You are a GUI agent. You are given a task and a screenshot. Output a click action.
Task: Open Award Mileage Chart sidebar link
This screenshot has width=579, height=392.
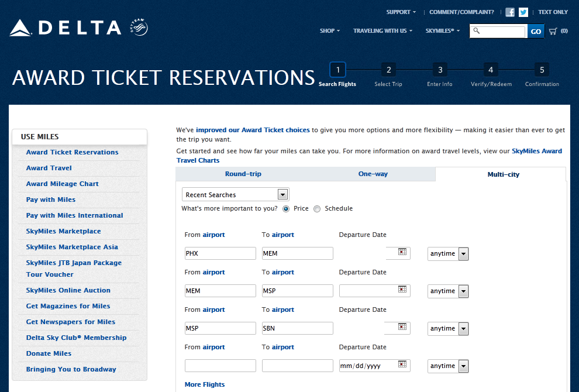pyautogui.click(x=63, y=184)
